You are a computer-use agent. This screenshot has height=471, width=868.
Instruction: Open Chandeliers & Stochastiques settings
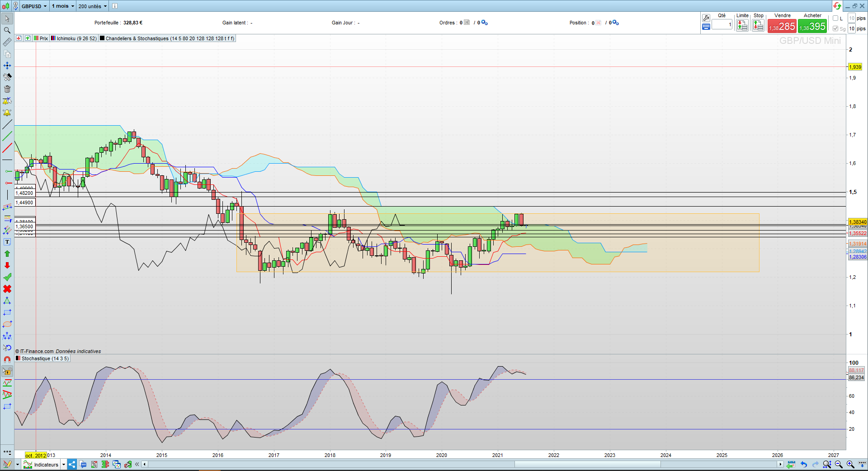click(167, 38)
